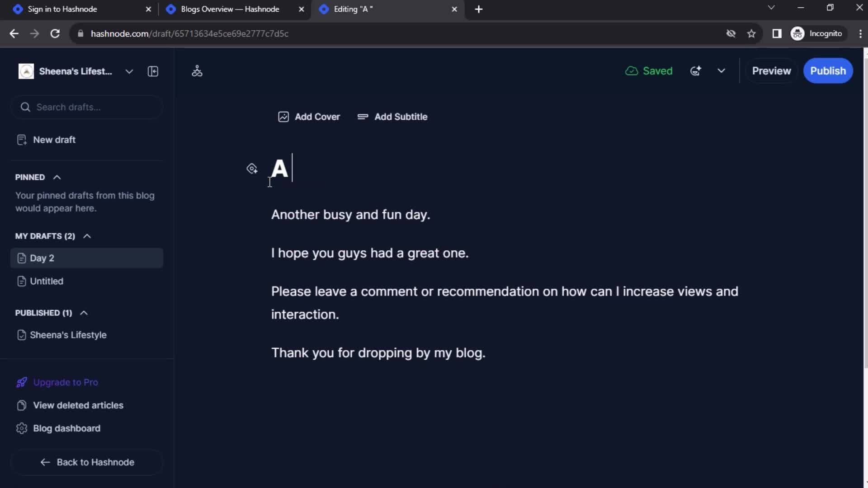
Task: Open the Untitled draft
Action: click(x=47, y=281)
